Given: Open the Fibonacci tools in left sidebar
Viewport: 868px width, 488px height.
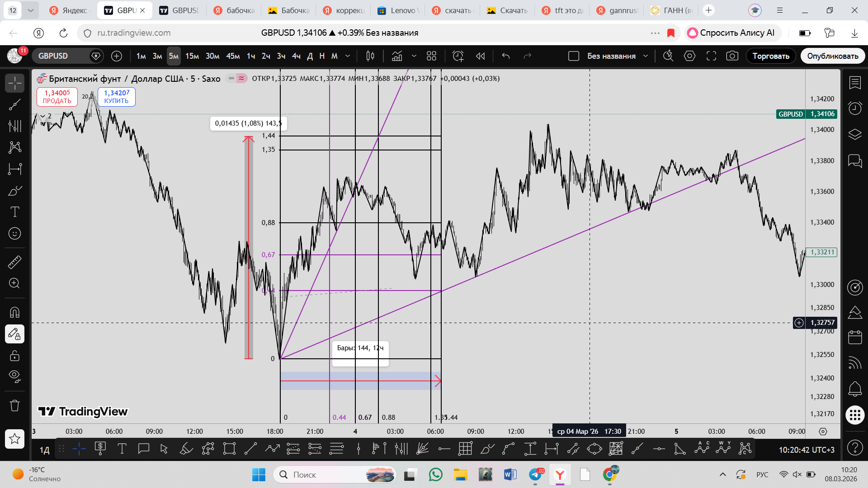Looking at the screenshot, I should click(15, 126).
